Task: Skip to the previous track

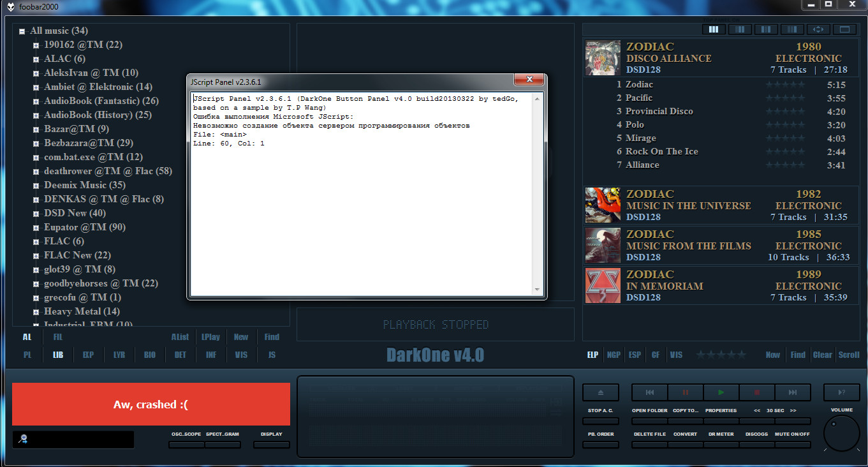Action: point(649,392)
